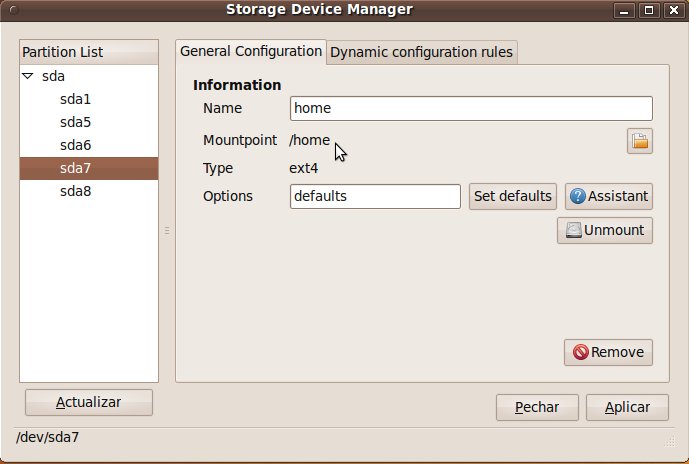689x464 pixels.
Task: Remove the partition configuration
Action: [608, 352]
